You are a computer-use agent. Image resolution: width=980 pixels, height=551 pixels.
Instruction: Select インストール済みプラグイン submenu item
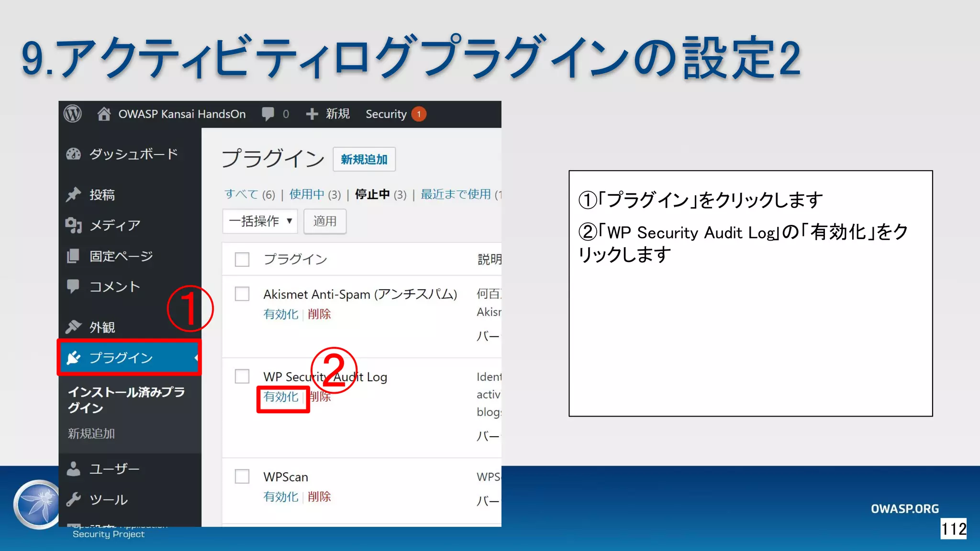[126, 400]
